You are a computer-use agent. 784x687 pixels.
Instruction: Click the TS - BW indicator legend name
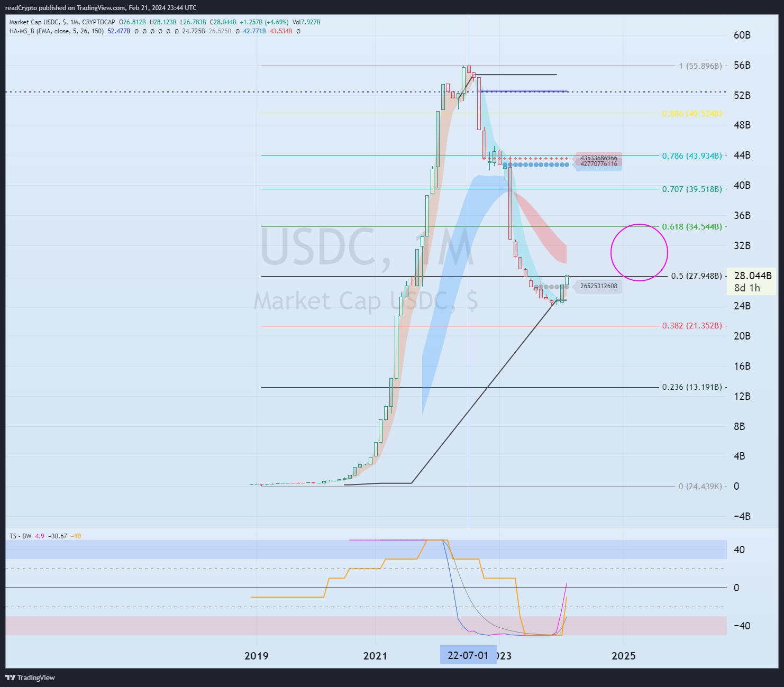coord(21,536)
